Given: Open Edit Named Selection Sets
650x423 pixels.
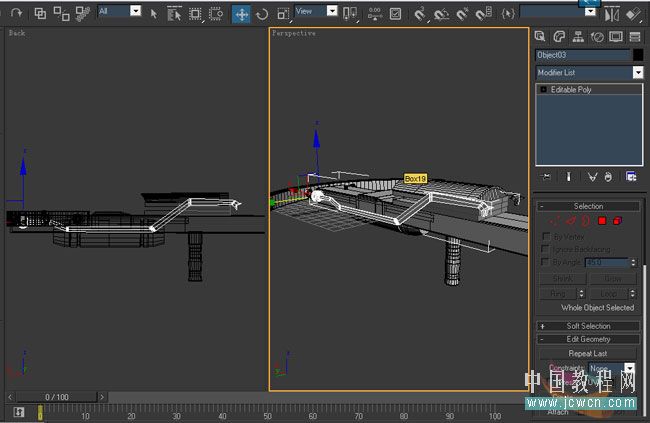Looking at the screenshot, I should pos(508,14).
